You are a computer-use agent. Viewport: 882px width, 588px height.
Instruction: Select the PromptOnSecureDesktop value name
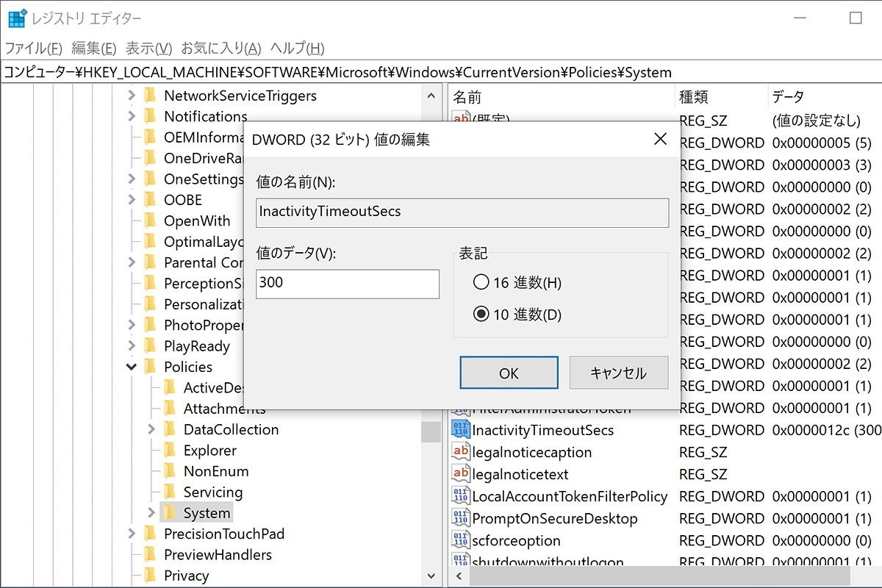click(555, 518)
